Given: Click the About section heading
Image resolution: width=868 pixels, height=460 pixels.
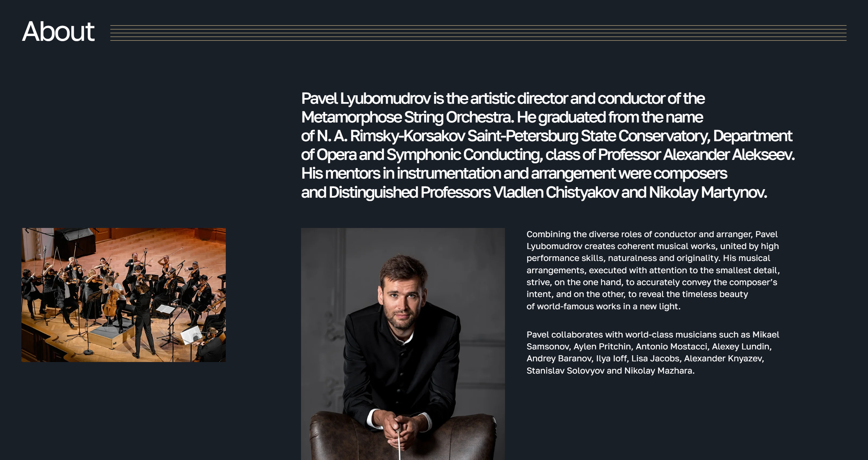Looking at the screenshot, I should 58,32.
